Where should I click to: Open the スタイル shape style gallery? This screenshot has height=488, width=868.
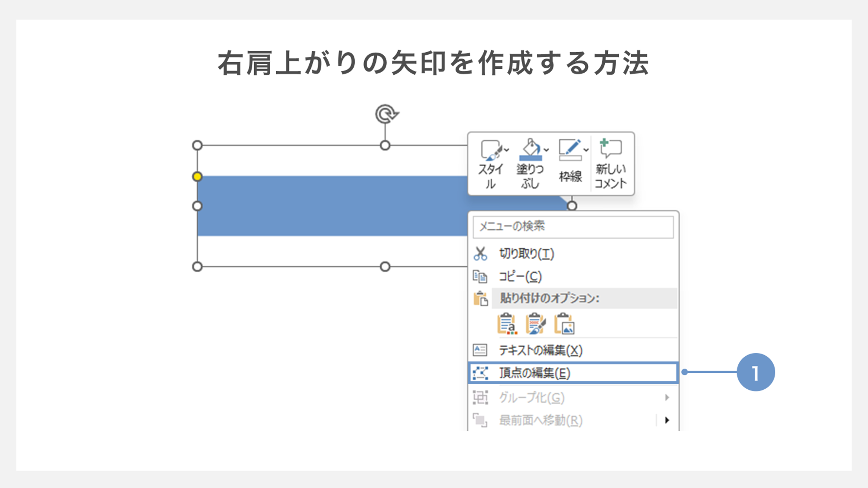(491, 164)
